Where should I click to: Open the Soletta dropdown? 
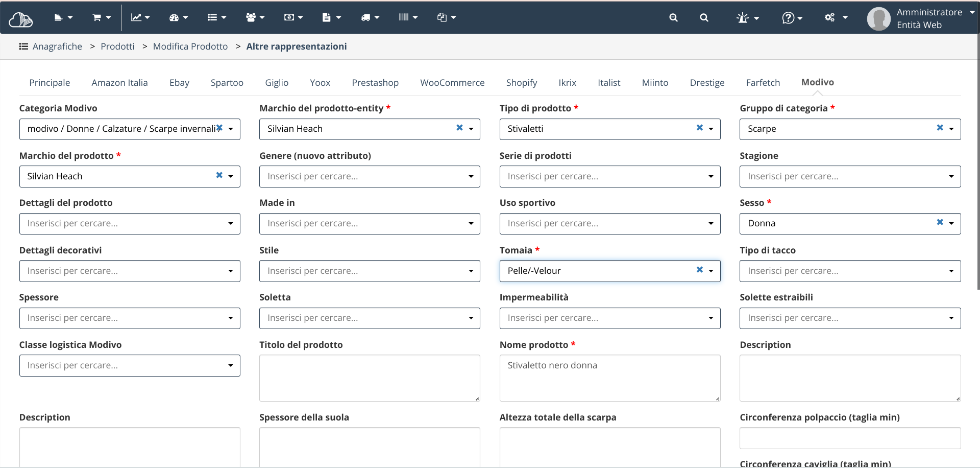[x=370, y=318]
